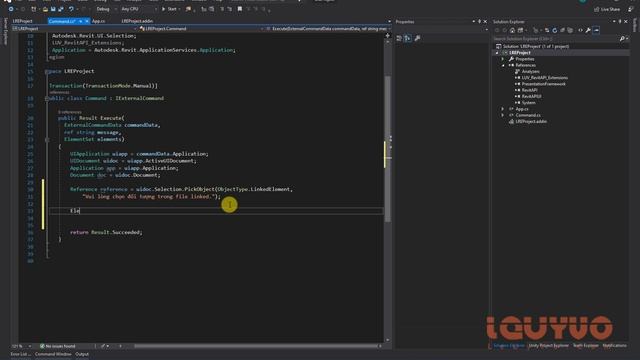The image size is (640, 360).
Task: Click the Categorized icon in the Properties panel
Action: (x=399, y=38)
